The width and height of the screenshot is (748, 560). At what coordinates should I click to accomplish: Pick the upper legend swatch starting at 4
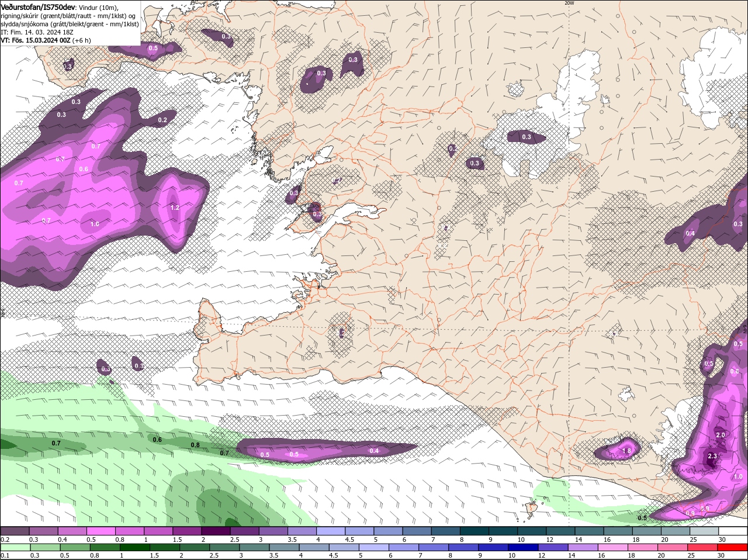point(331,531)
